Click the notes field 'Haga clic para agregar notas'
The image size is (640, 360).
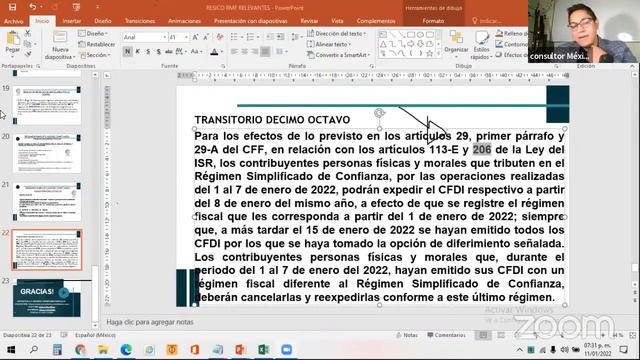coord(150,322)
